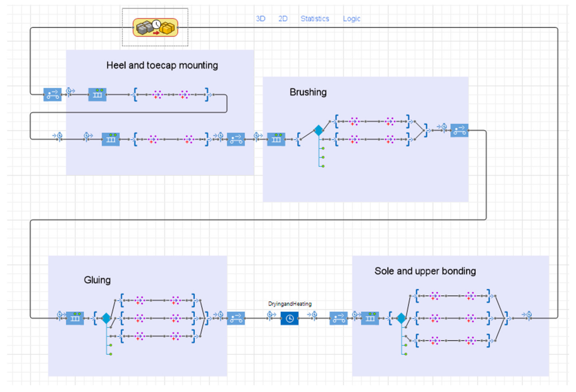
Task: Click the diamond SelectOutput block in Brushing
Action: click(318, 130)
